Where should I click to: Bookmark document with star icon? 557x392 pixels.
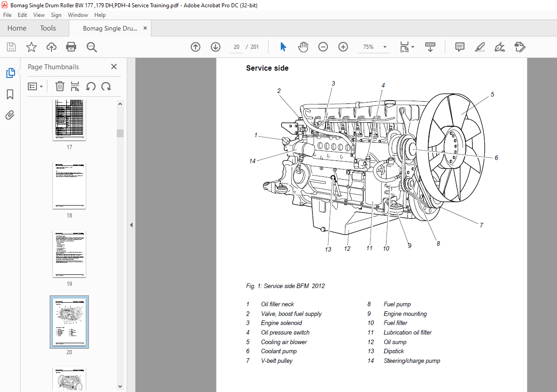coord(31,47)
